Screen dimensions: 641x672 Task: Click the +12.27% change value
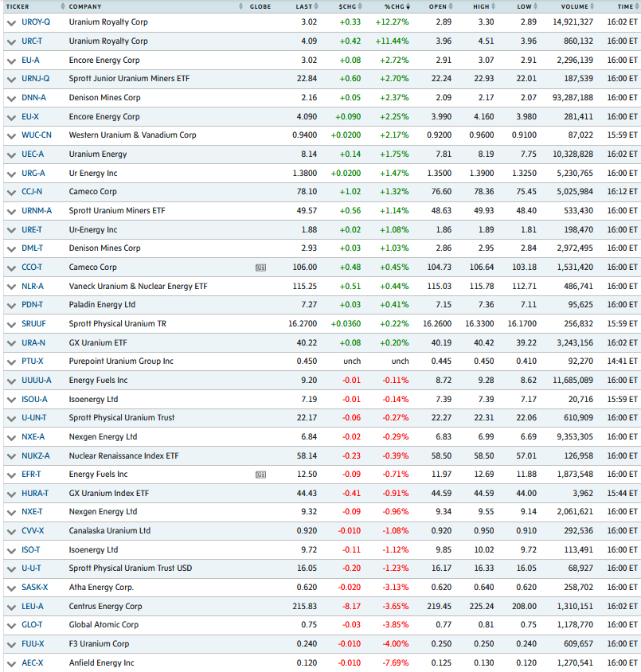[392, 21]
